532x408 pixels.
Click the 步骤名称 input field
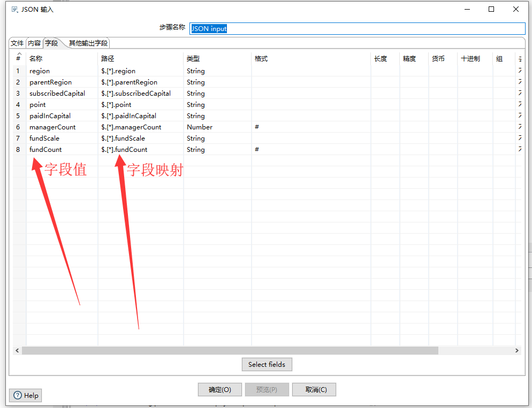pos(358,28)
